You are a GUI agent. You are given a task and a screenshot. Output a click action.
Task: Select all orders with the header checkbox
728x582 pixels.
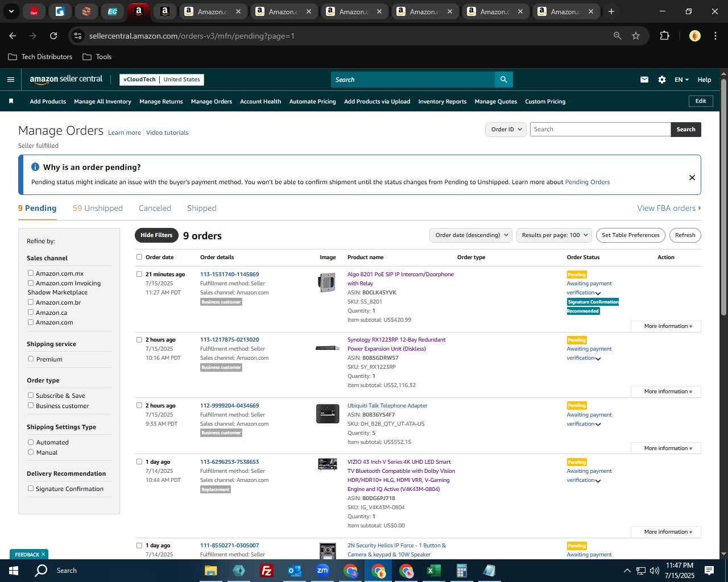click(139, 257)
